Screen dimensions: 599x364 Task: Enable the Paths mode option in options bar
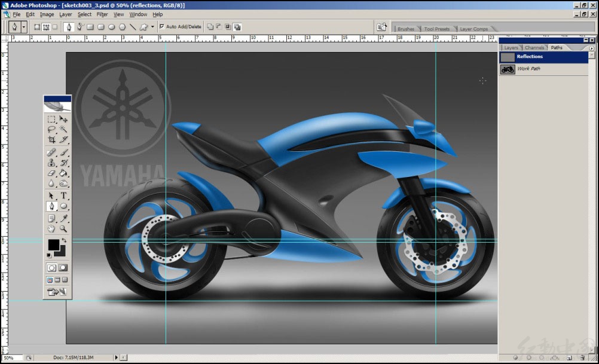[x=46, y=27]
